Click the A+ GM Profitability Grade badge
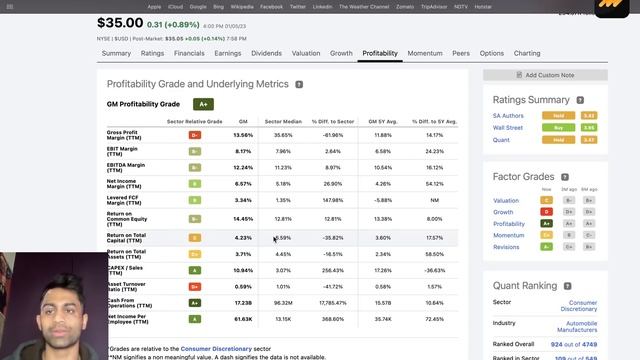 [203, 104]
